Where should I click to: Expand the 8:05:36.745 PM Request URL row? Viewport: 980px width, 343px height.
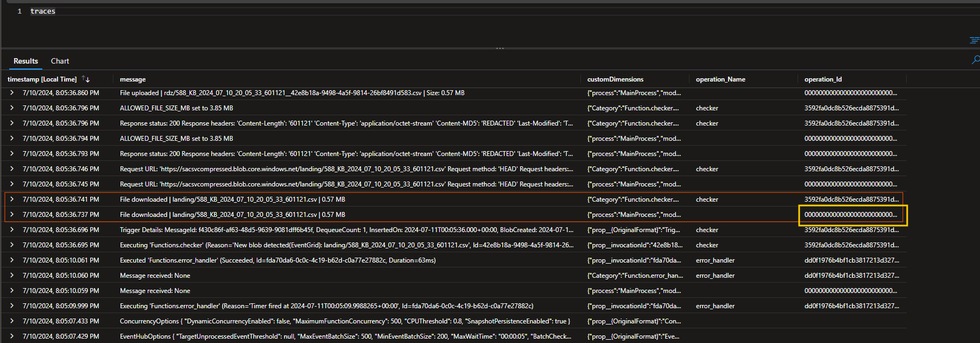pyautogui.click(x=12, y=184)
